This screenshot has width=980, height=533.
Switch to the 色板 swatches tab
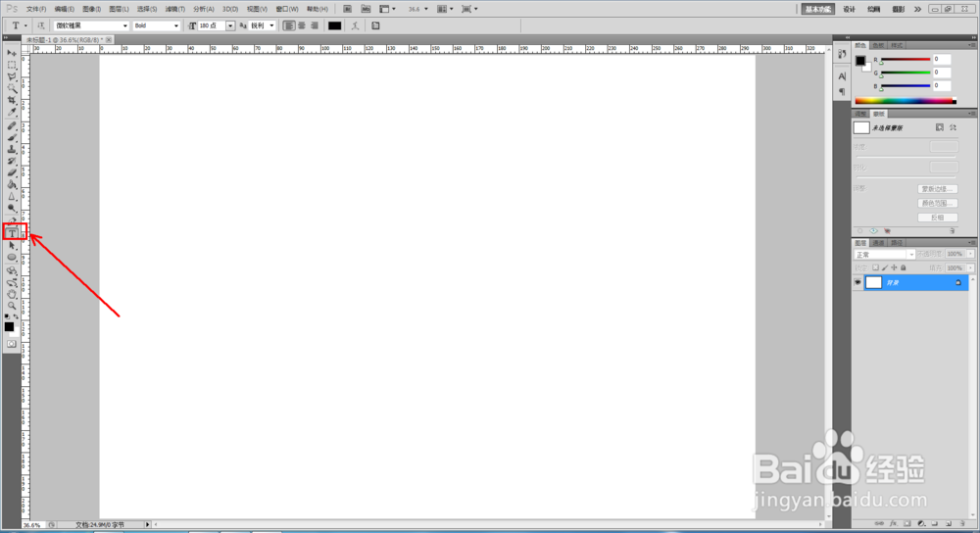pyautogui.click(x=878, y=45)
